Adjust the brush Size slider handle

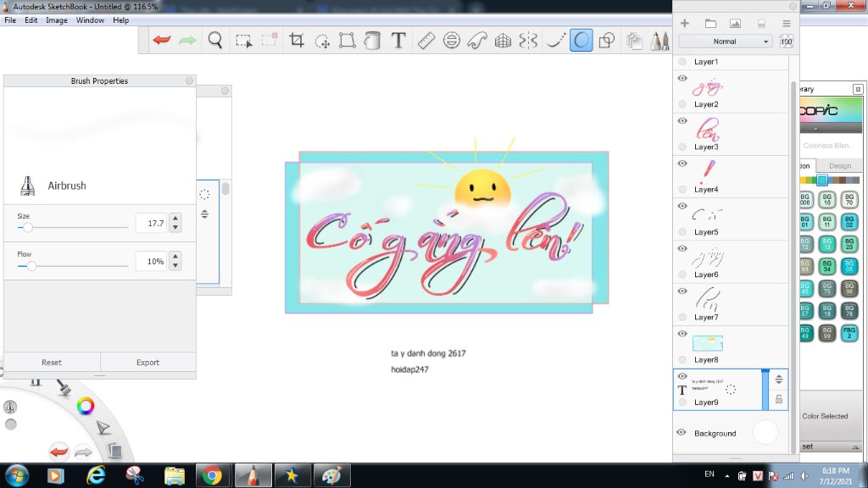[28, 227]
